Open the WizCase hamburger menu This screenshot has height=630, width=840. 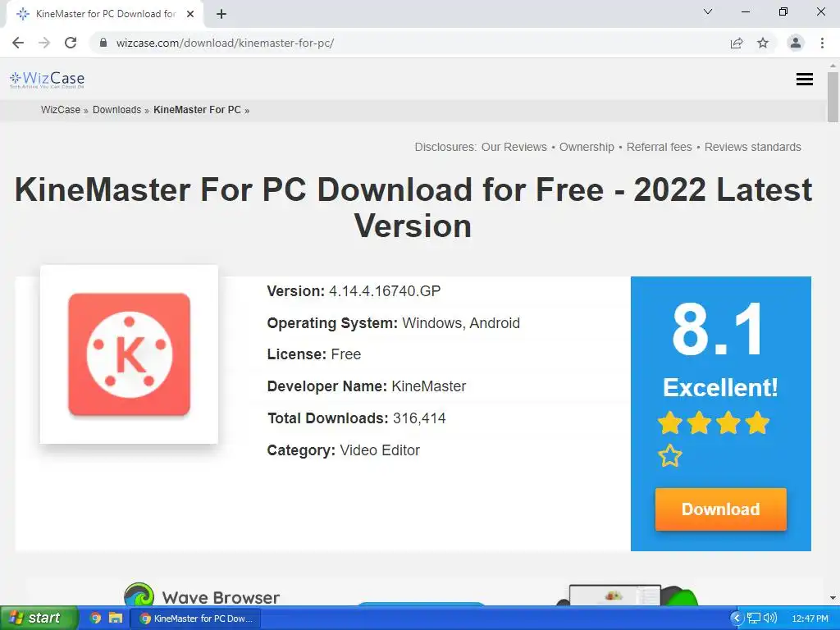pyautogui.click(x=805, y=80)
